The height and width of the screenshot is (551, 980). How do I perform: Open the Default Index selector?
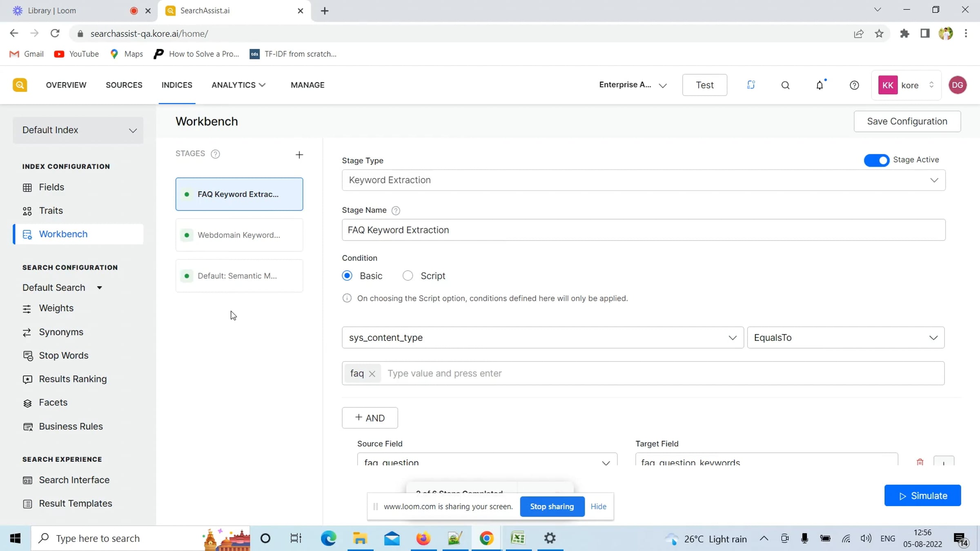point(78,130)
